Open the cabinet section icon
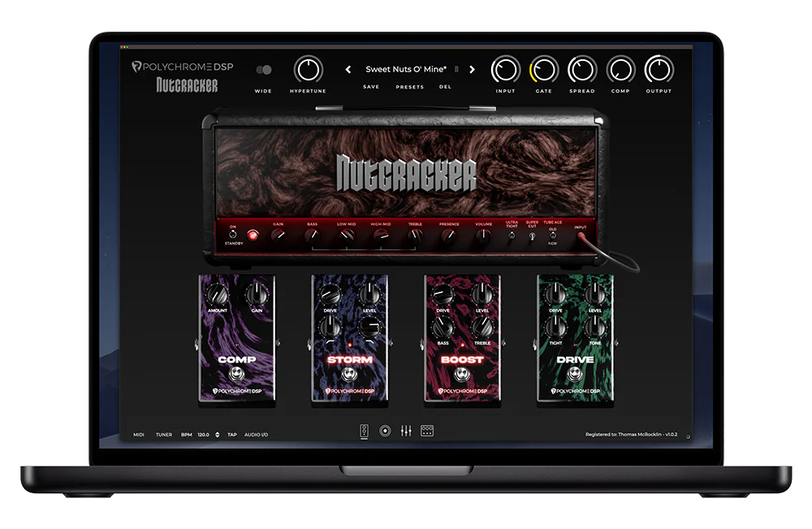Screen dimensions: 812x529 364,431
